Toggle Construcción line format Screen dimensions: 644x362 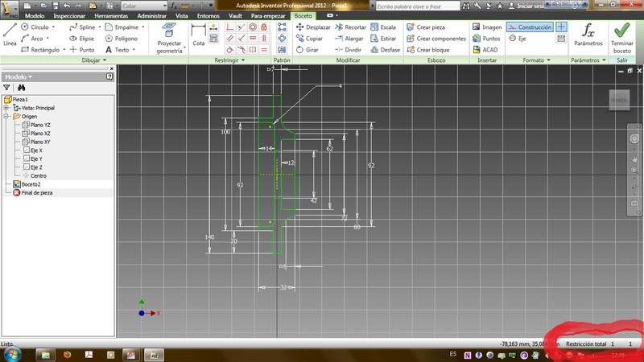coord(529,27)
